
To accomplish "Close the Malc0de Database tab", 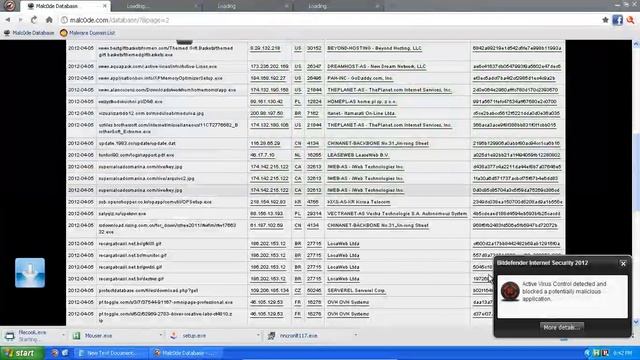I will (104, 6).
